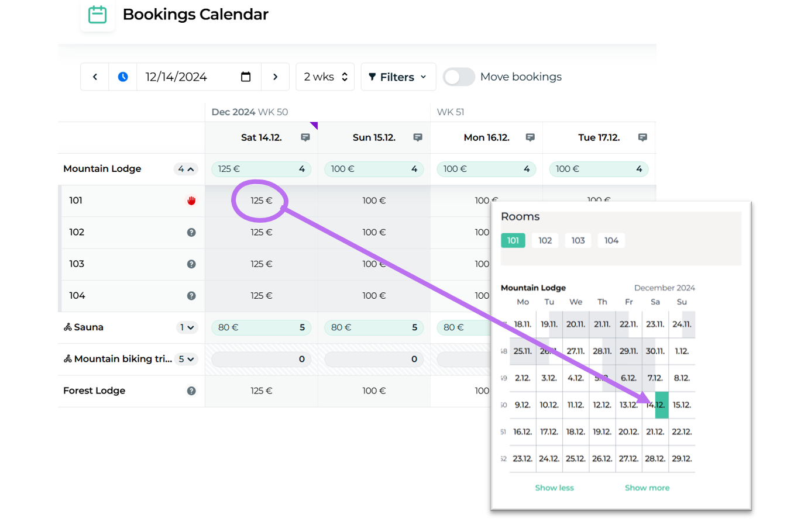This screenshot has height=532, width=794.
Task: Open date picker calendar icon
Action: 246,77
